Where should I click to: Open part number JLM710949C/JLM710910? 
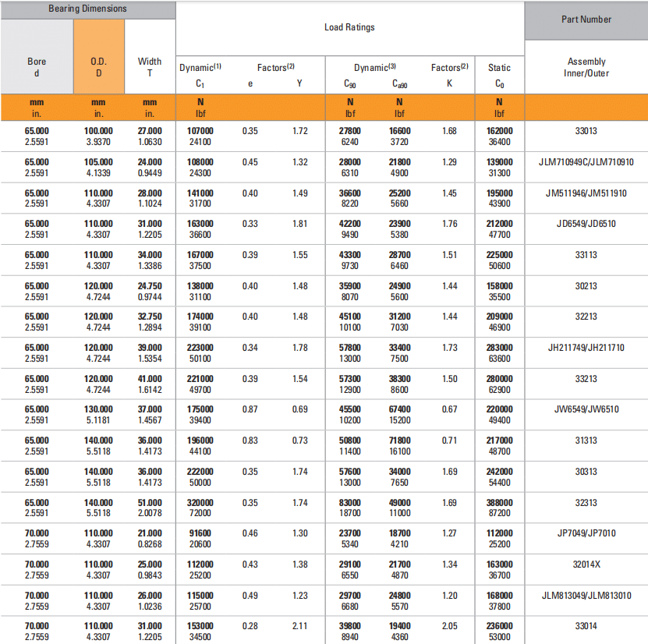(586, 162)
